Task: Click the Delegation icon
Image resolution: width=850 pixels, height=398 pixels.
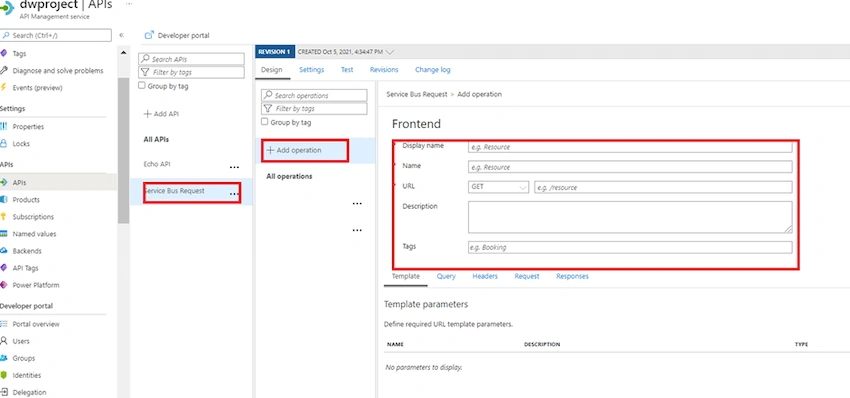Action: pyautogui.click(x=4, y=393)
